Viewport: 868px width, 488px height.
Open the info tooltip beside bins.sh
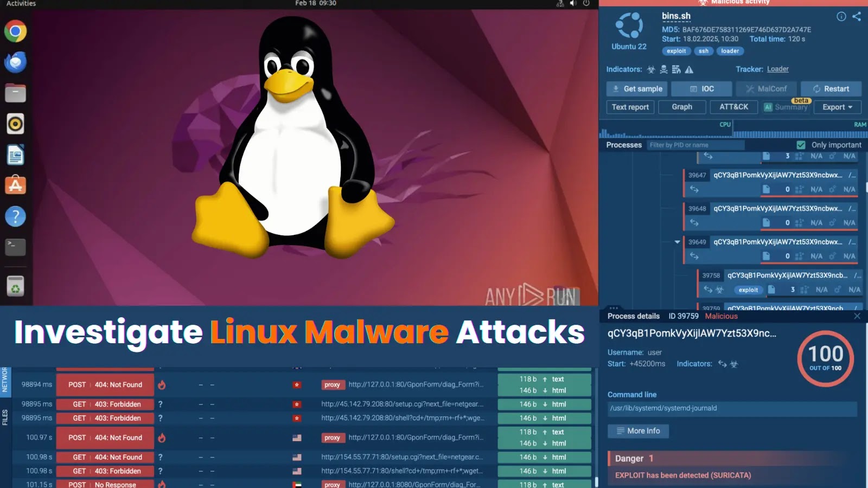(x=841, y=17)
